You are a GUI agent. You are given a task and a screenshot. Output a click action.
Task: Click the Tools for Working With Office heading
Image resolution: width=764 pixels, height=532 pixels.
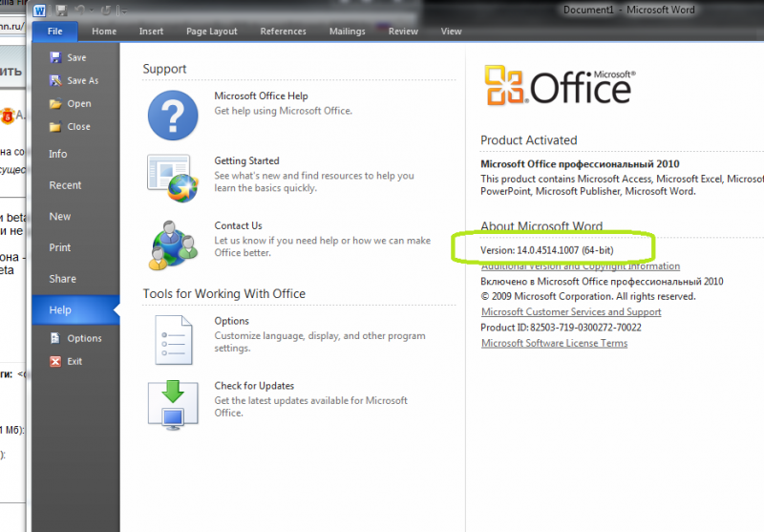(223, 294)
